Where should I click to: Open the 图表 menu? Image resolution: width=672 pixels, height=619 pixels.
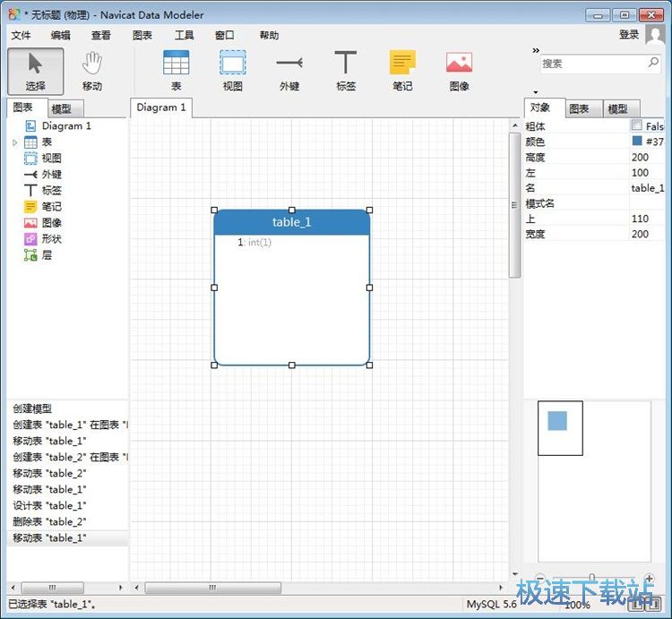142,35
